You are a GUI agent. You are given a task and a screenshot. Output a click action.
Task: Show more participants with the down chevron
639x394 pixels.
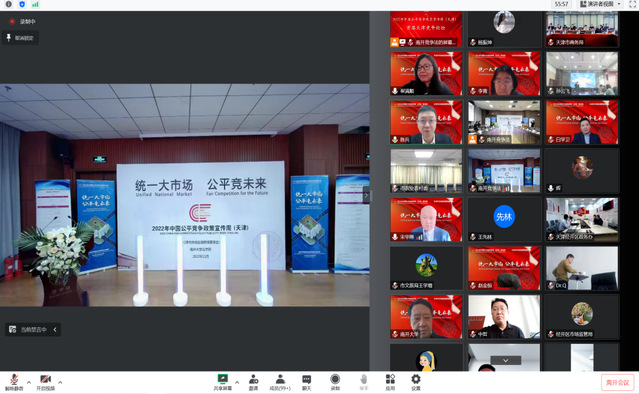pos(505,361)
